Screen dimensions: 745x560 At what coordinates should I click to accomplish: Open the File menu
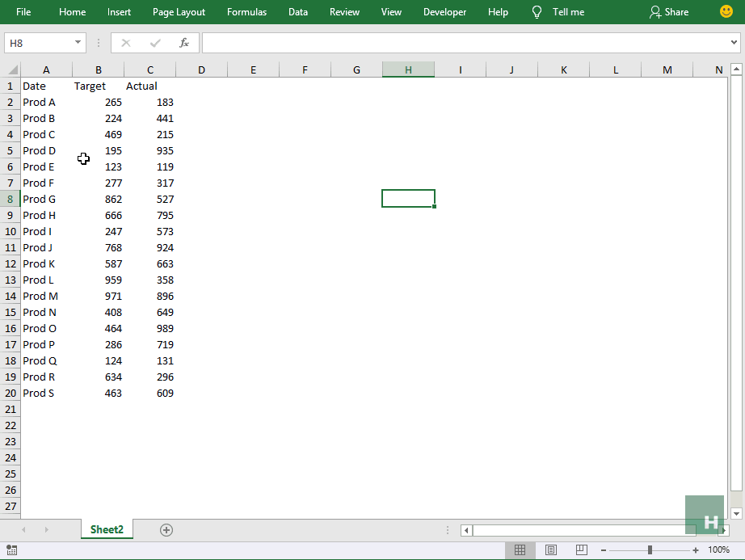(23, 12)
